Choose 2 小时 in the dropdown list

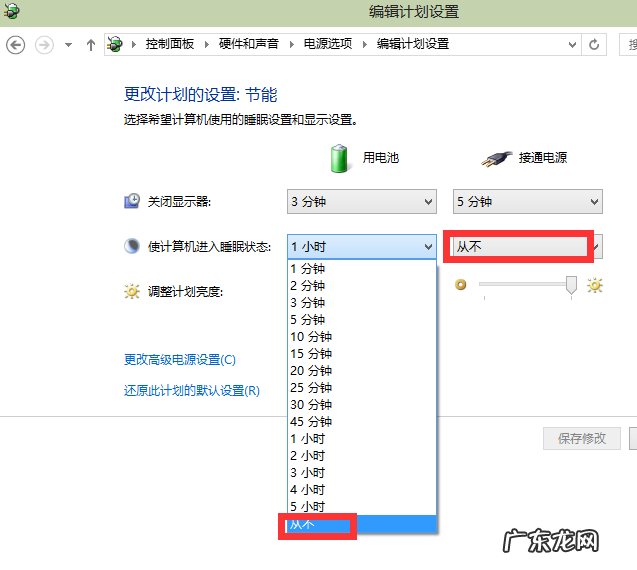(x=362, y=456)
